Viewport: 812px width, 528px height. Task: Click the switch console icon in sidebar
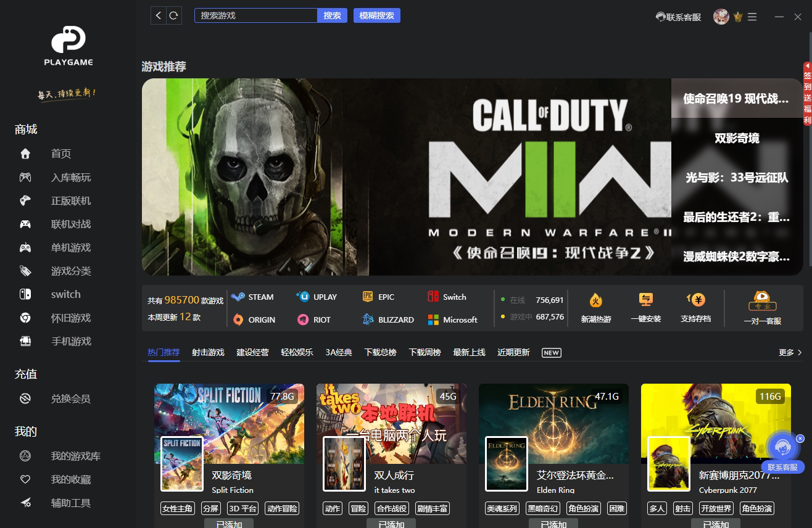(25, 294)
